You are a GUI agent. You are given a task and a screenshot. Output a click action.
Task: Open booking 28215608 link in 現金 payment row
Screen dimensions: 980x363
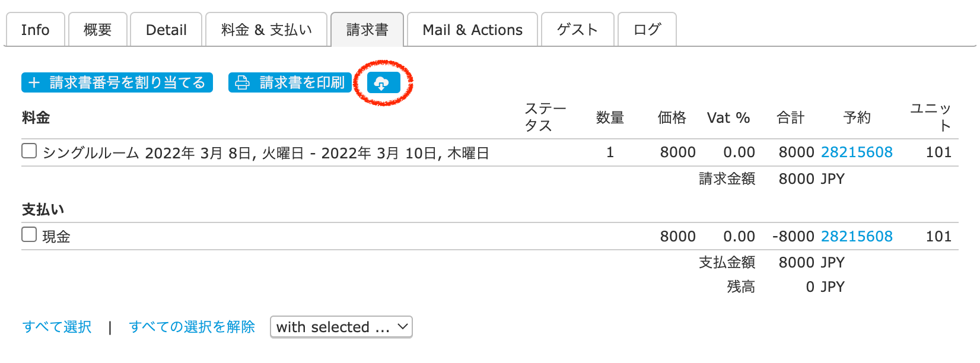(857, 237)
